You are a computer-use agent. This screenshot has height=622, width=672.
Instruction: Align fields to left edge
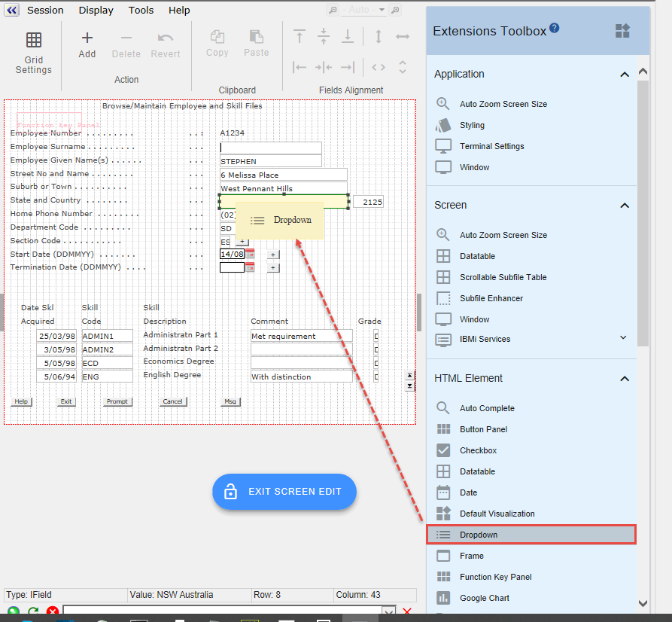(300, 67)
